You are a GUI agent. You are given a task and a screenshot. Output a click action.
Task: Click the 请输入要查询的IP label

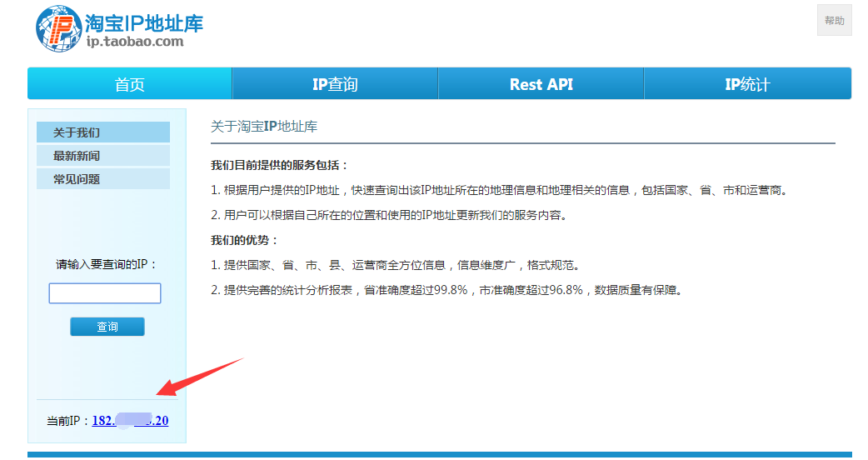click(107, 264)
